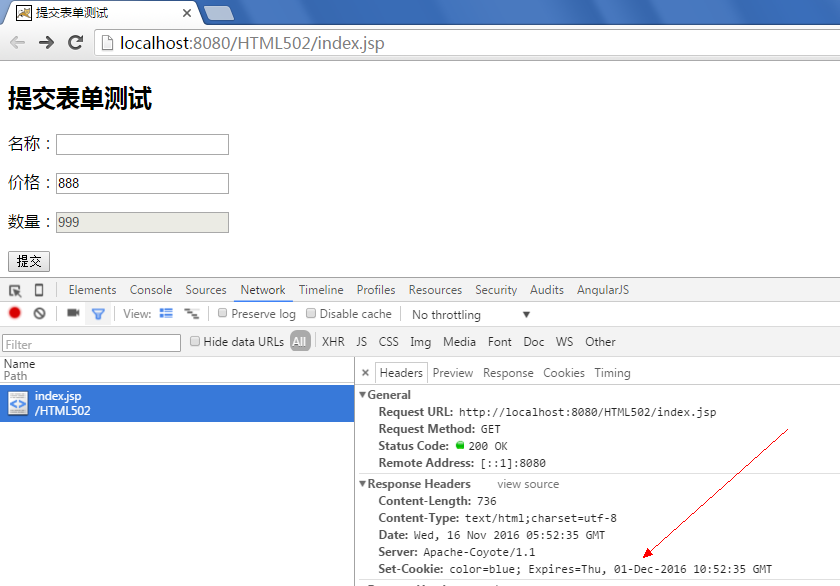Toggle the device mode phone icon
Image resolution: width=840 pixels, height=586 pixels.
[x=39, y=290]
